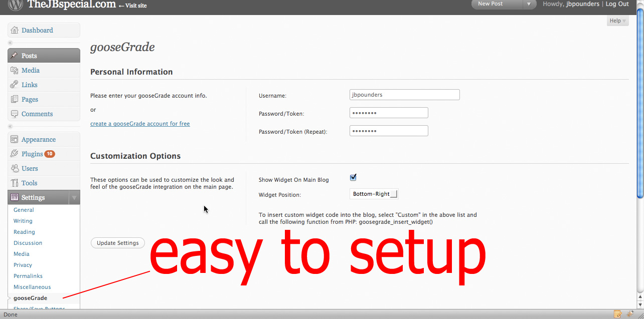This screenshot has height=319, width=644.
Task: Click the Password/Token (Repeat) field
Action: (389, 131)
